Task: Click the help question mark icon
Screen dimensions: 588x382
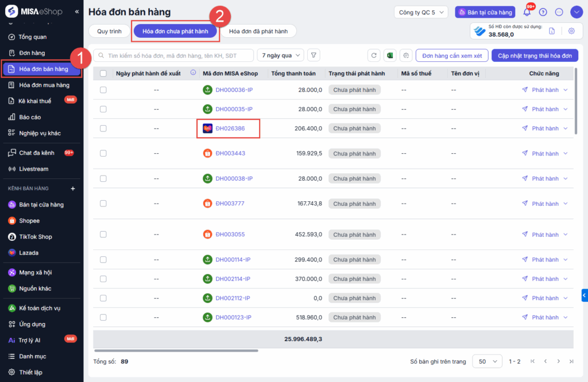Action: coord(543,13)
